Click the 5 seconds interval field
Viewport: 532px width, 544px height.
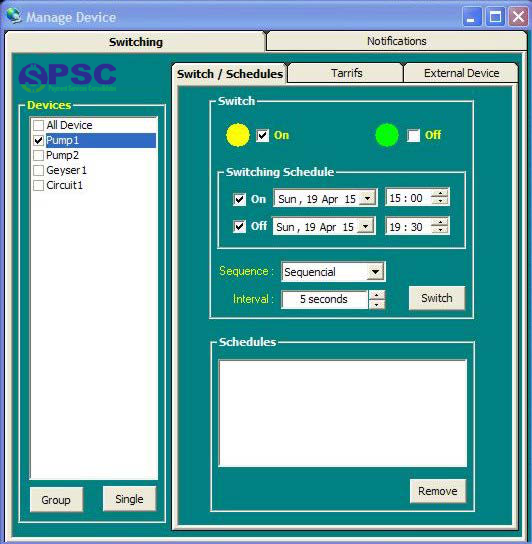tap(324, 299)
